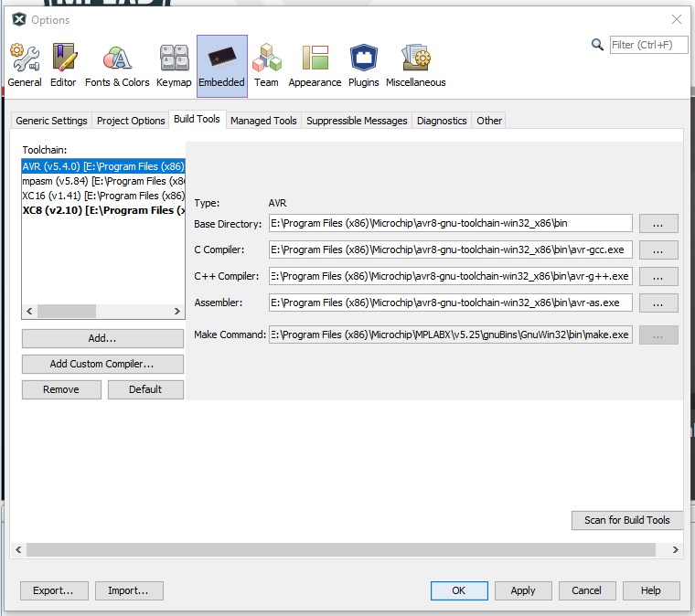Browse for the Assembler executable
The height and width of the screenshot is (616, 695).
click(x=658, y=303)
